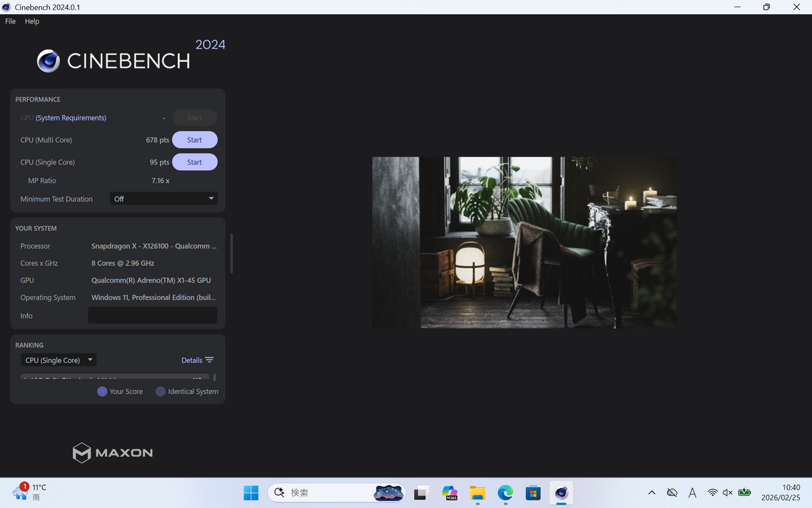This screenshot has width=812, height=508.
Task: Click the muted volume tray icon
Action: tap(728, 493)
